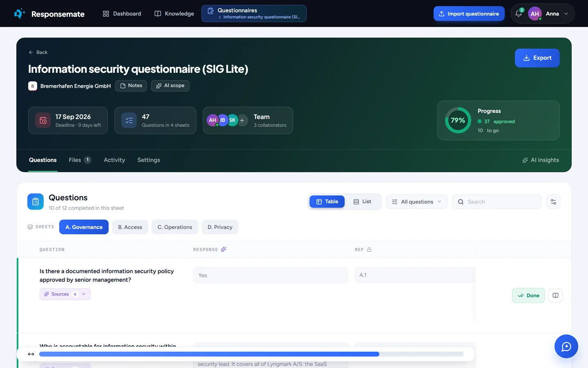This screenshot has height=368, width=588.
Task: Click the questions checklist icon in the 47 card
Action: (x=129, y=120)
